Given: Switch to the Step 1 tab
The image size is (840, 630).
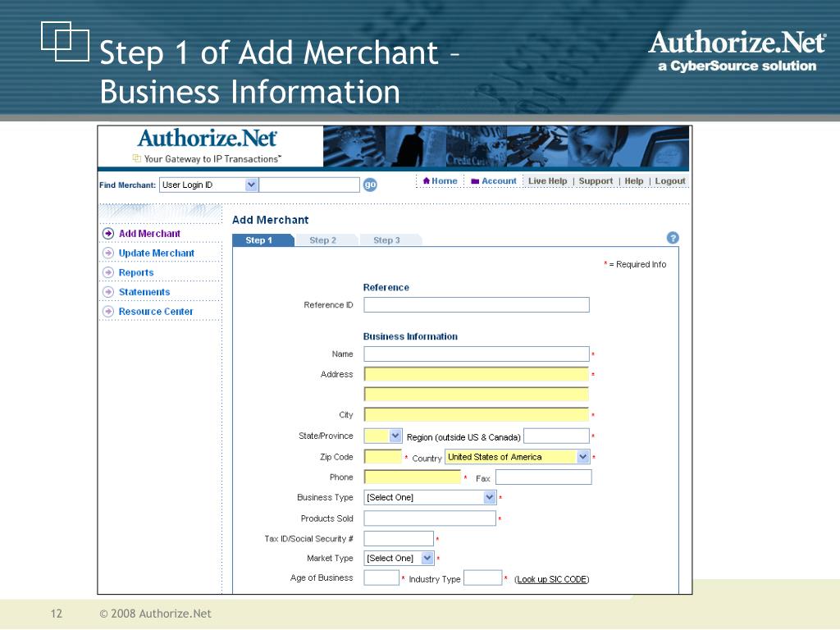Looking at the screenshot, I should coord(262,240).
